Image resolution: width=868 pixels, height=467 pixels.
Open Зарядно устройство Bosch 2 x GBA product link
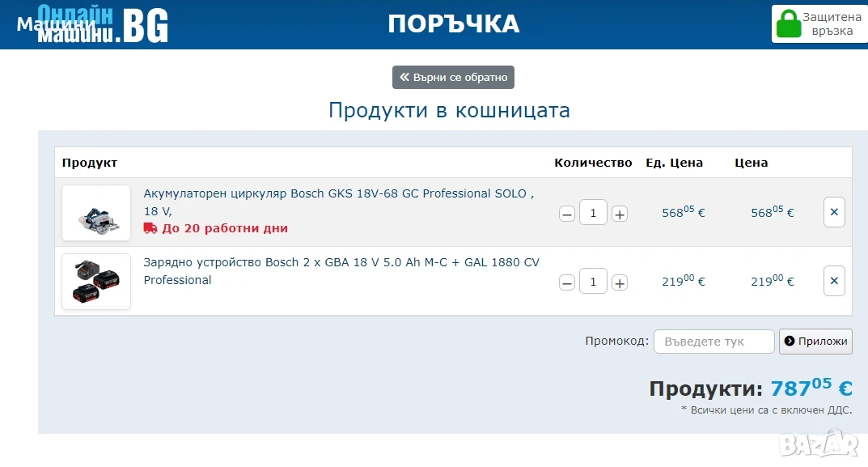click(x=341, y=271)
